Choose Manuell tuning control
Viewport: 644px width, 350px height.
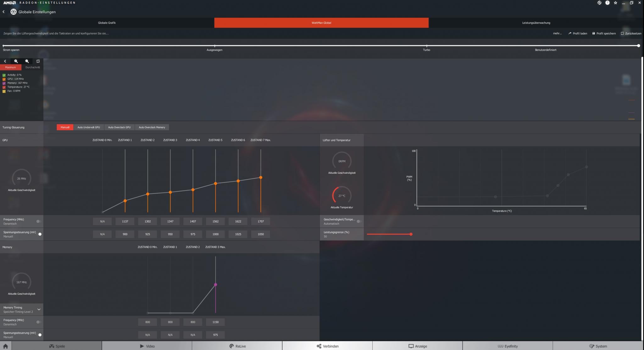tap(65, 127)
